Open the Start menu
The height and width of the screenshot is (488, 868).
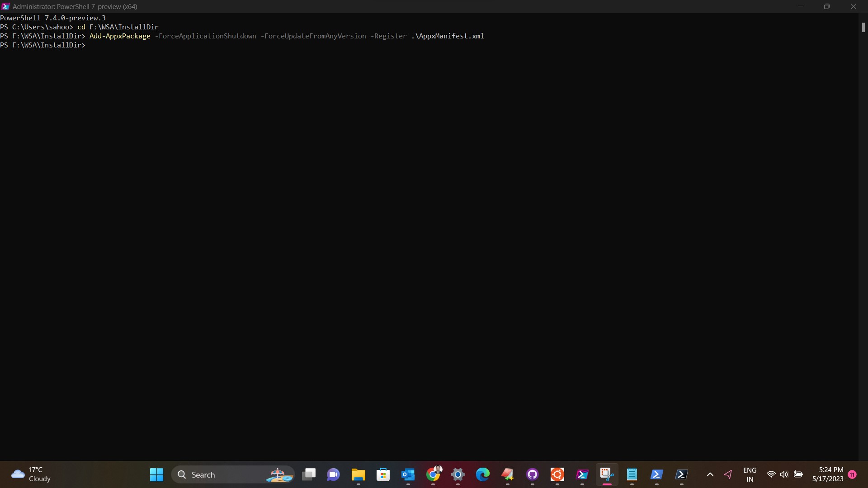[x=156, y=475]
